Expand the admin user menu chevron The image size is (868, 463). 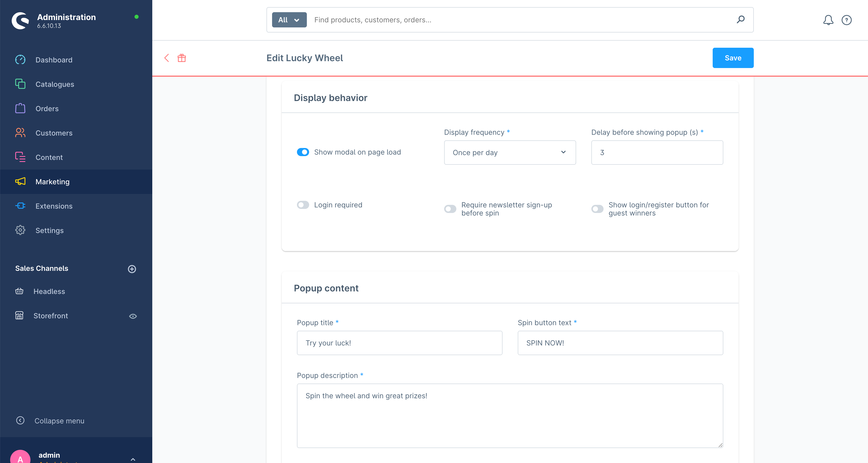[x=133, y=459]
